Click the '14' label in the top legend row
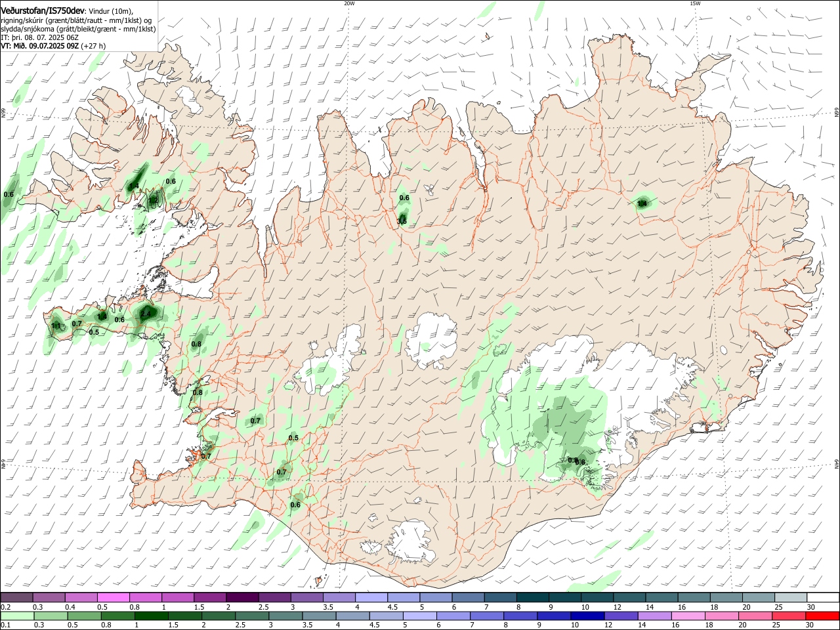 tap(650, 607)
